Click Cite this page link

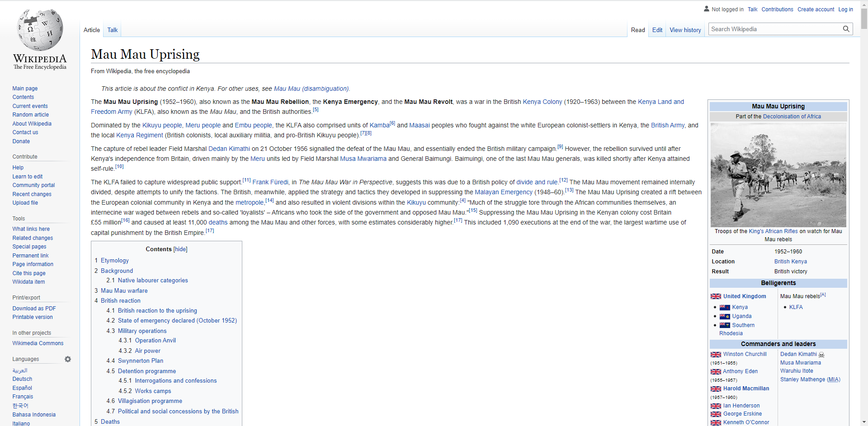coord(29,273)
